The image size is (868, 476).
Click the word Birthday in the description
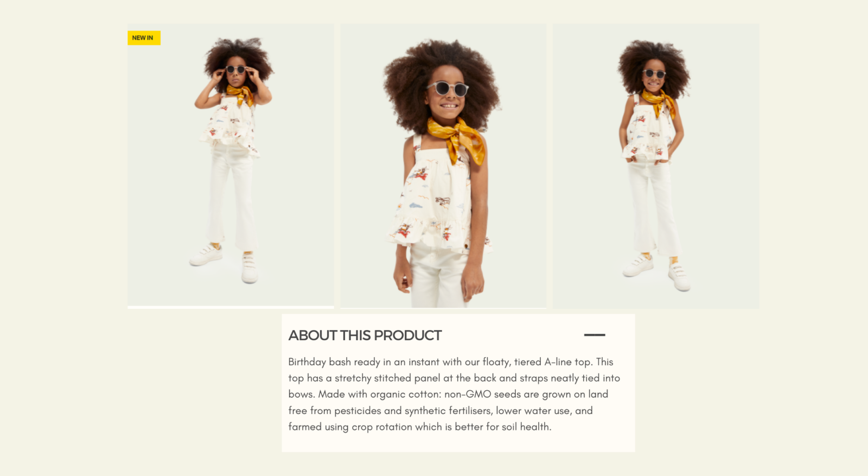pyautogui.click(x=307, y=362)
